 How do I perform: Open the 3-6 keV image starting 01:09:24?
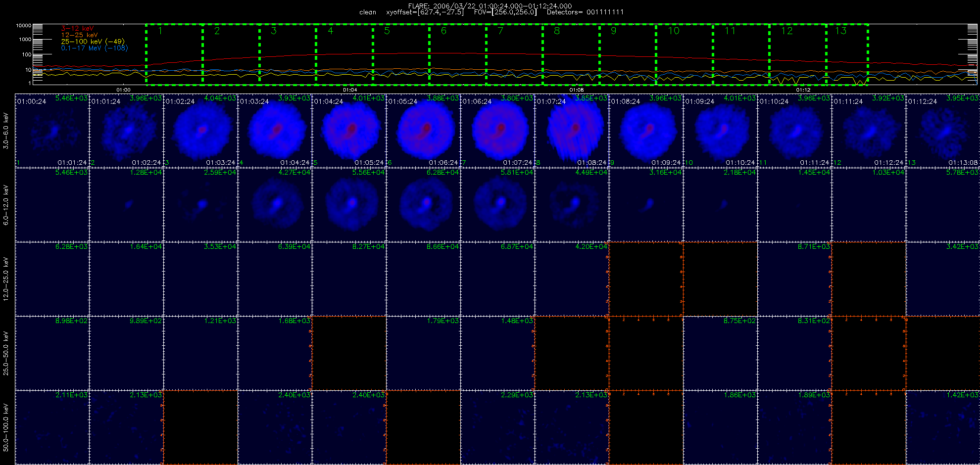tap(720, 130)
